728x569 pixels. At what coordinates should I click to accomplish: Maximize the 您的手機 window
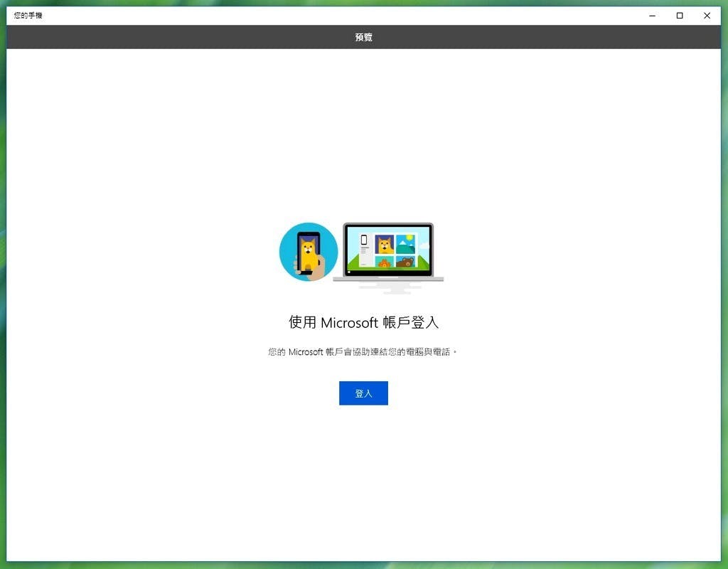click(x=680, y=16)
